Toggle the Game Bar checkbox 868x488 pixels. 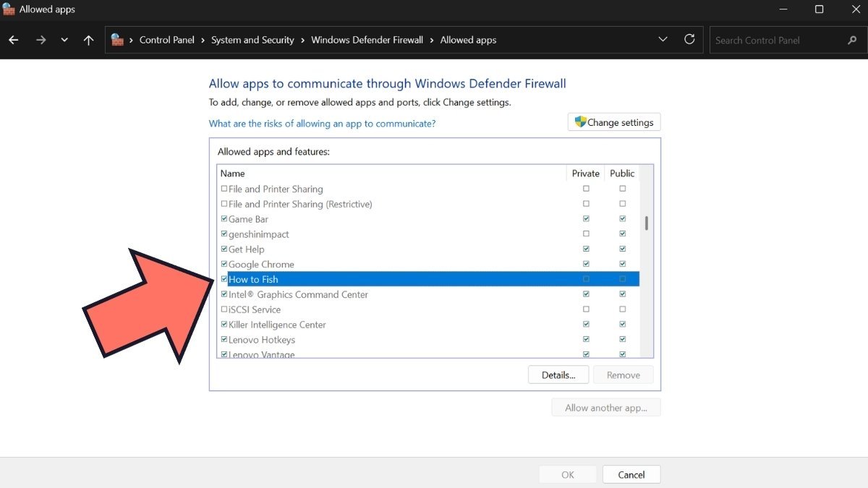pyautogui.click(x=224, y=219)
